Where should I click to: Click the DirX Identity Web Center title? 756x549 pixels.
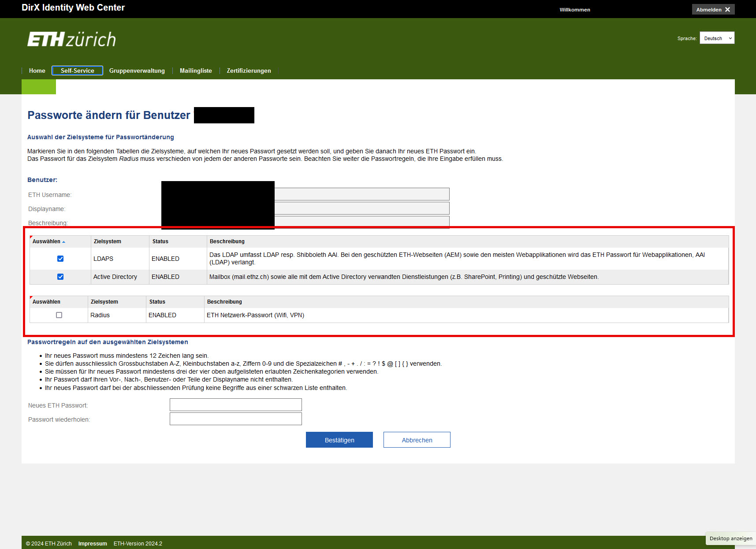tap(73, 7)
